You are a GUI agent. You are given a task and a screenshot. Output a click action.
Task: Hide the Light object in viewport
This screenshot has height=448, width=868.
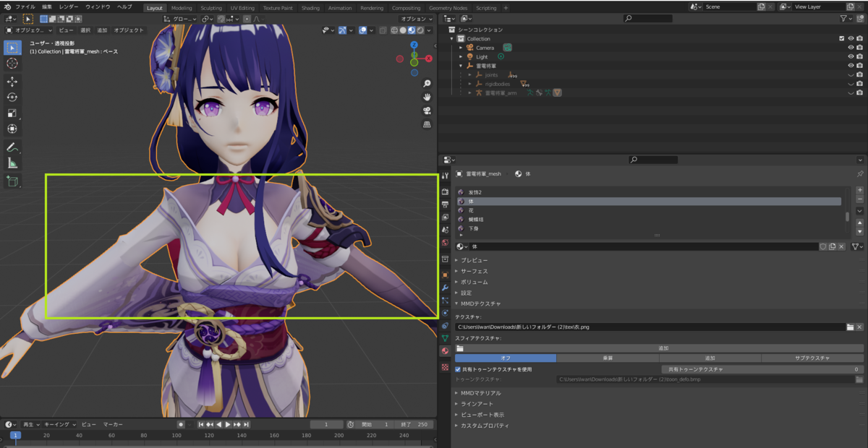(851, 56)
